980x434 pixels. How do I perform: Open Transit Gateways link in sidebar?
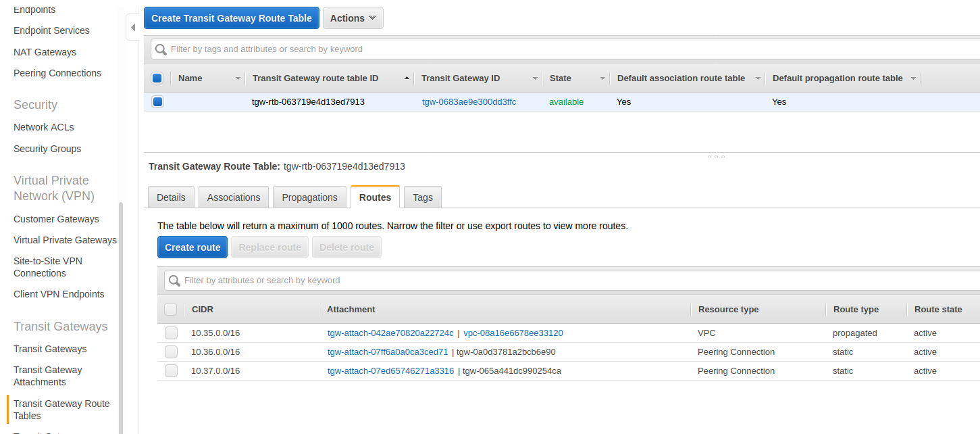[x=50, y=349]
